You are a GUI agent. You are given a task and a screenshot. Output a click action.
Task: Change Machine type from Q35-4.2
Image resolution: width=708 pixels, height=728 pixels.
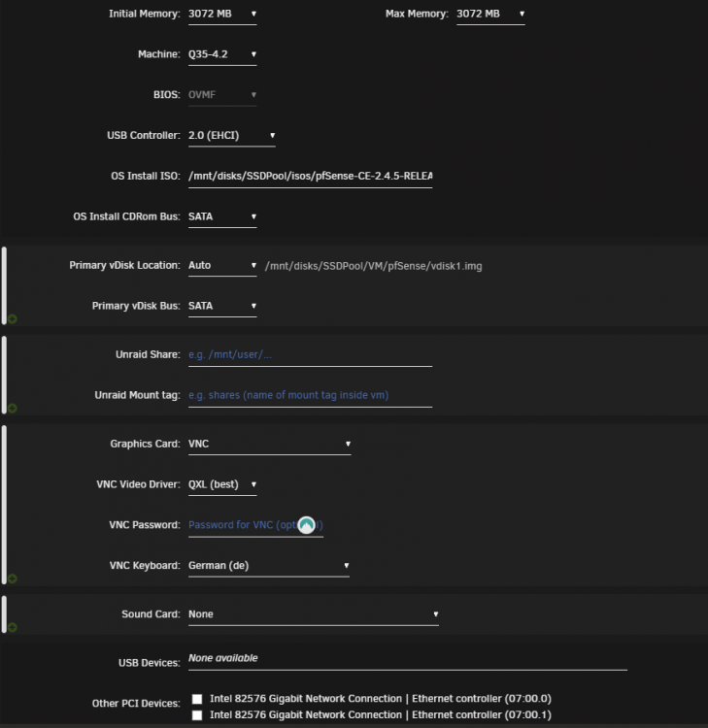tap(222, 54)
